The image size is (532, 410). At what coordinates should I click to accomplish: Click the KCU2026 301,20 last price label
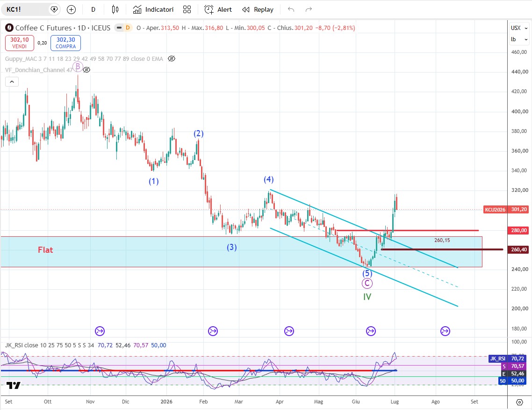(x=505, y=210)
